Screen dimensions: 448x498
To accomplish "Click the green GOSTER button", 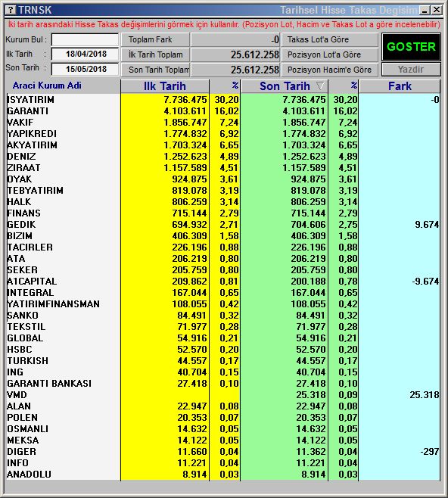I will click(411, 47).
